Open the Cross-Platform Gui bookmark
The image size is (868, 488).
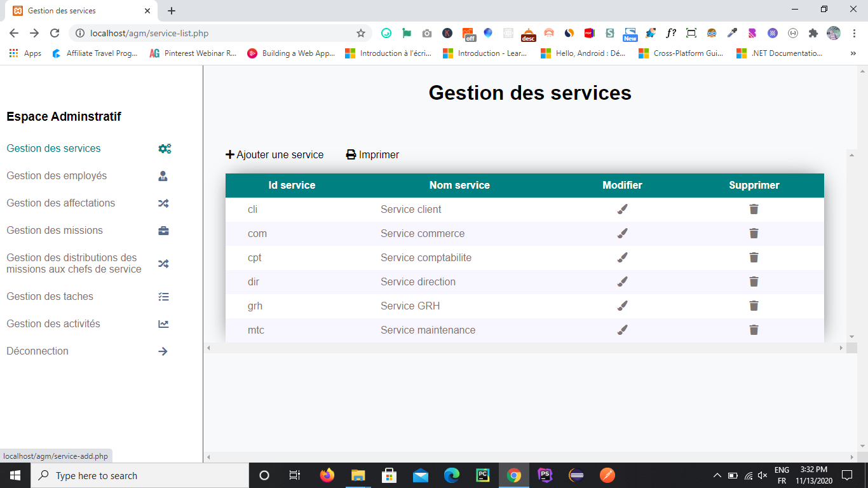tap(681, 53)
